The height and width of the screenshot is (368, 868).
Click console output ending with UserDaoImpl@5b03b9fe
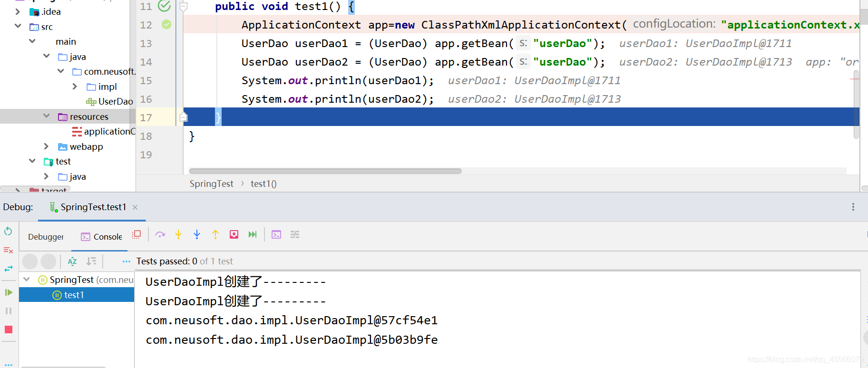pyautogui.click(x=292, y=340)
